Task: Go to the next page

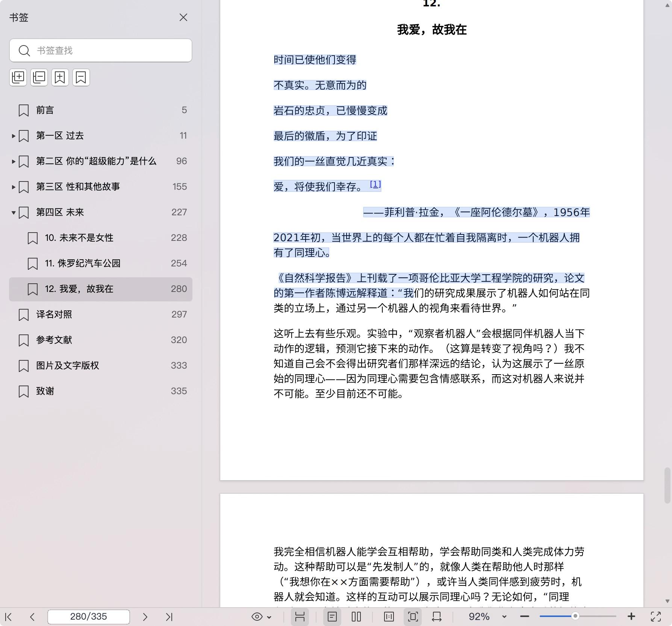Action: pyautogui.click(x=145, y=617)
